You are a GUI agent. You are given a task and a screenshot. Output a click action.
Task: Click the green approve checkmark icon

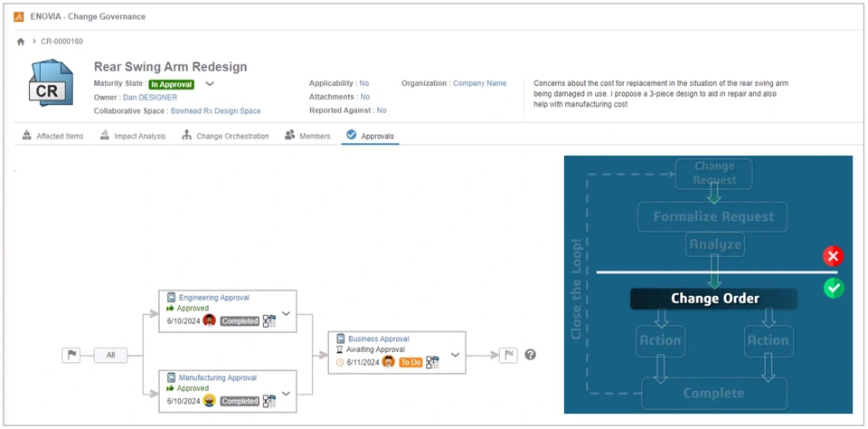pos(833,289)
